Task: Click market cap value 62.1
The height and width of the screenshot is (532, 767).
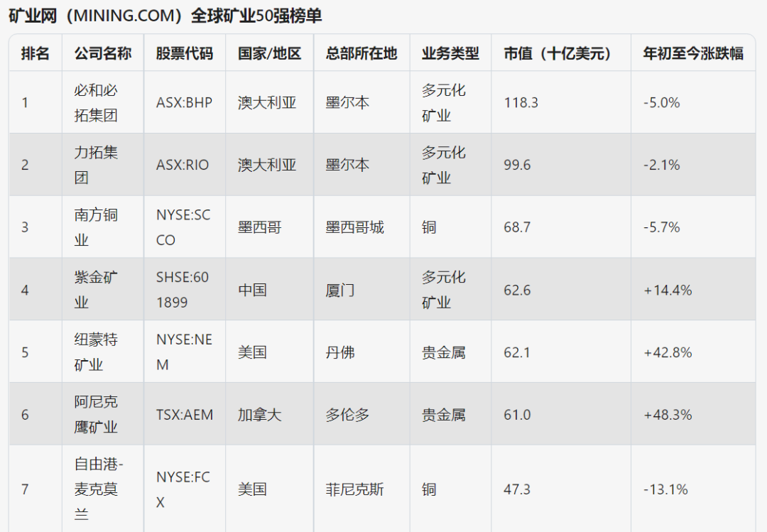Action: 517,352
